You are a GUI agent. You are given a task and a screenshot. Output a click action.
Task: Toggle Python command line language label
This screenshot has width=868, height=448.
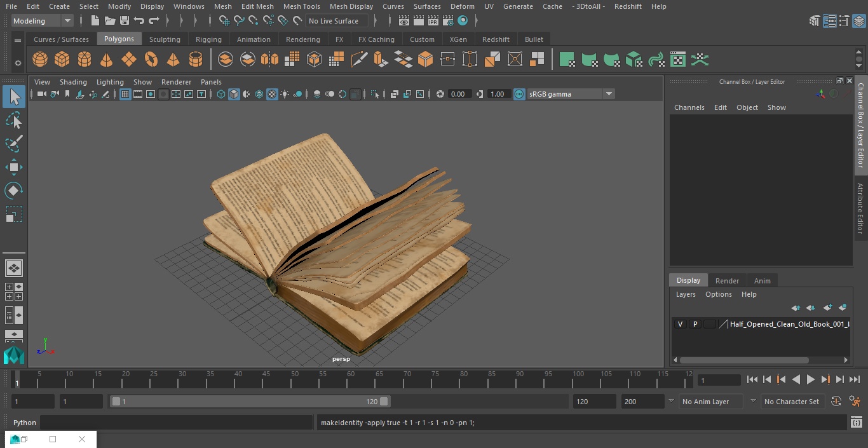click(x=25, y=423)
